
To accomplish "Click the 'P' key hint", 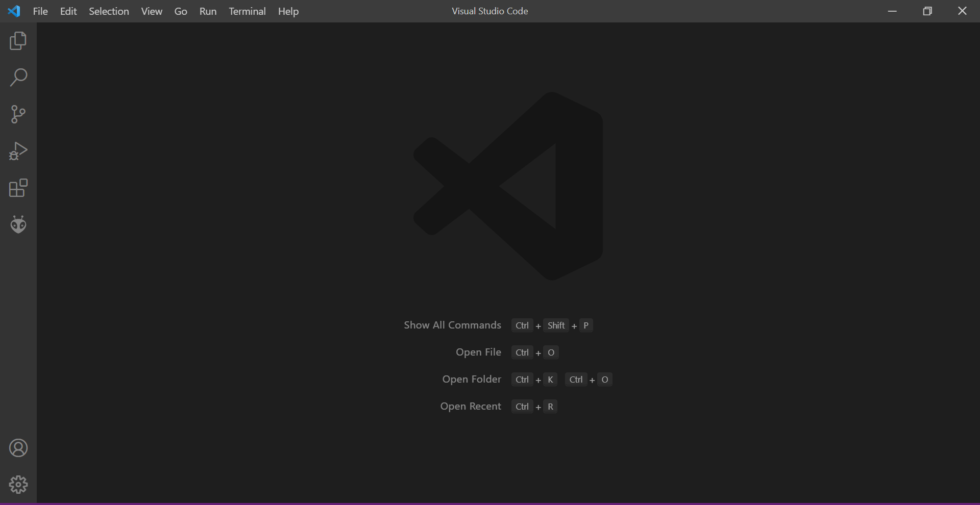I will pyautogui.click(x=586, y=325).
